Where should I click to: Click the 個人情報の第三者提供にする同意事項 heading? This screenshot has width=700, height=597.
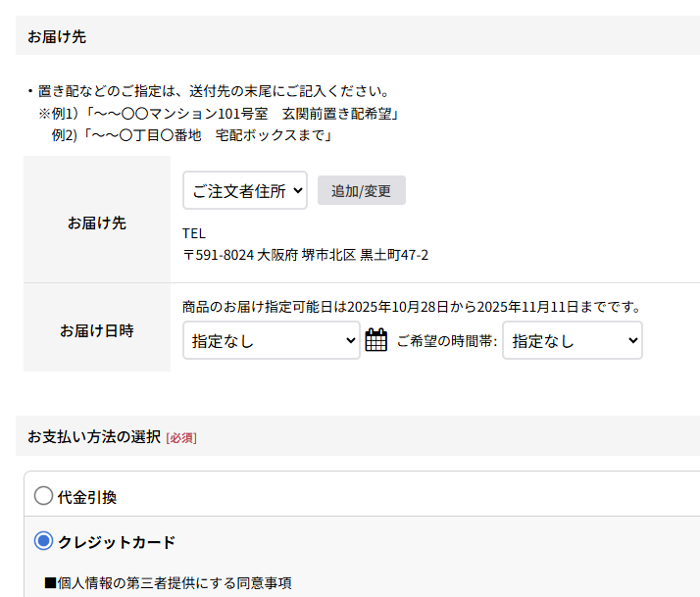168,583
